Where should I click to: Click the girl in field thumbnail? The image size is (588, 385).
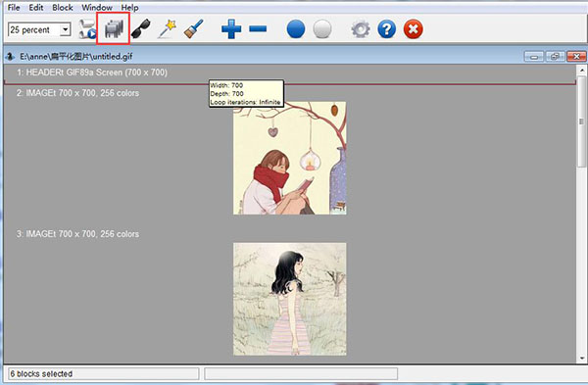289,299
